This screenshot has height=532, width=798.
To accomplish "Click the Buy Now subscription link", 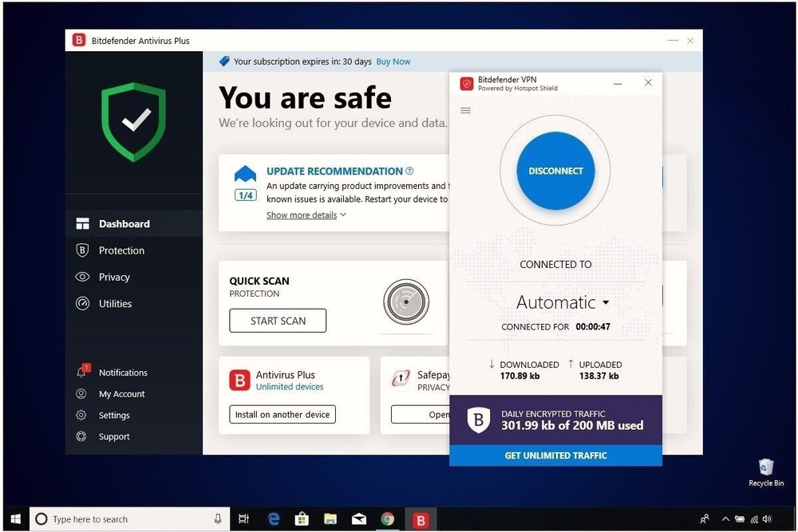I will [x=393, y=61].
